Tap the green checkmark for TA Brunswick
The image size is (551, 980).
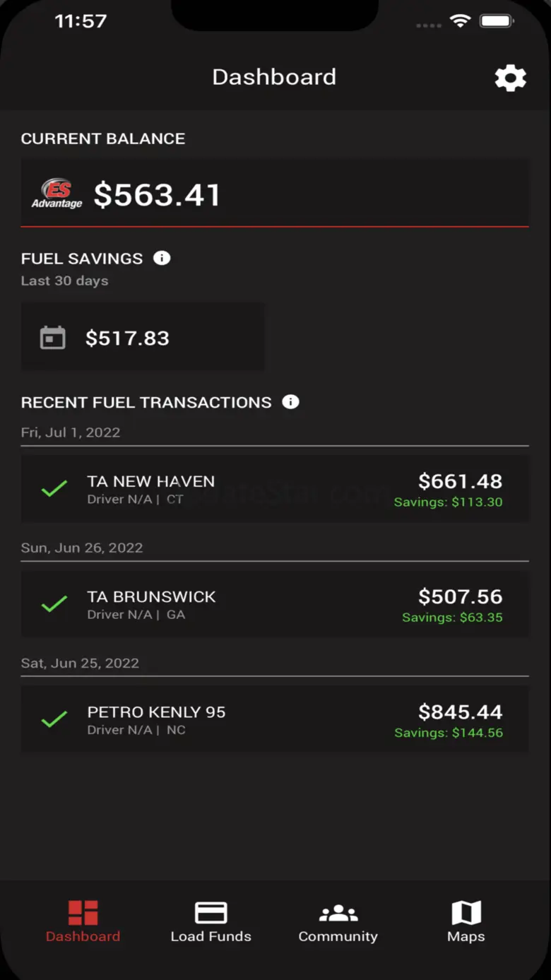point(54,604)
